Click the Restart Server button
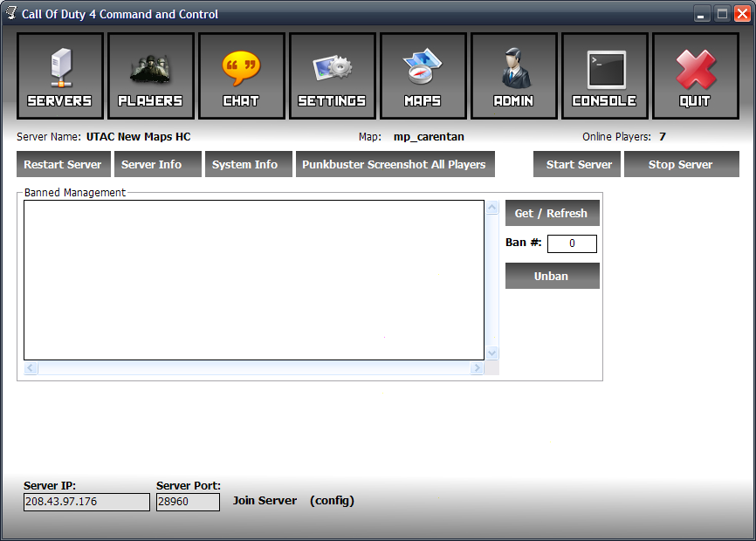The height and width of the screenshot is (541, 756). pyautogui.click(x=64, y=164)
